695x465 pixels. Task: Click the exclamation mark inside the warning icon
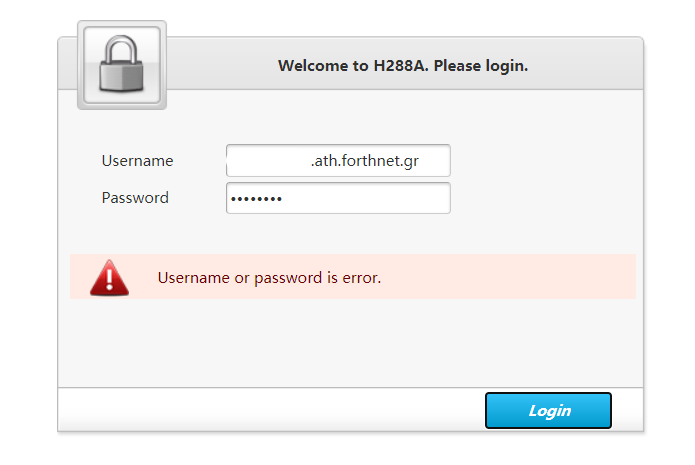pyautogui.click(x=109, y=280)
